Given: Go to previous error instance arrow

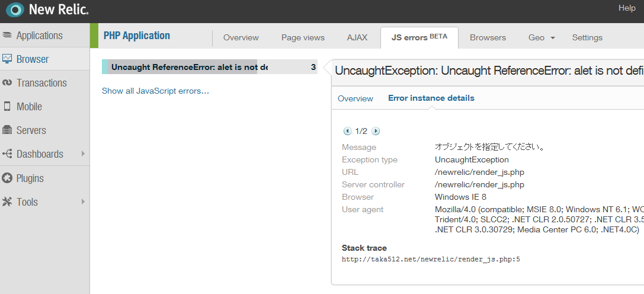Looking at the screenshot, I should click(347, 131).
